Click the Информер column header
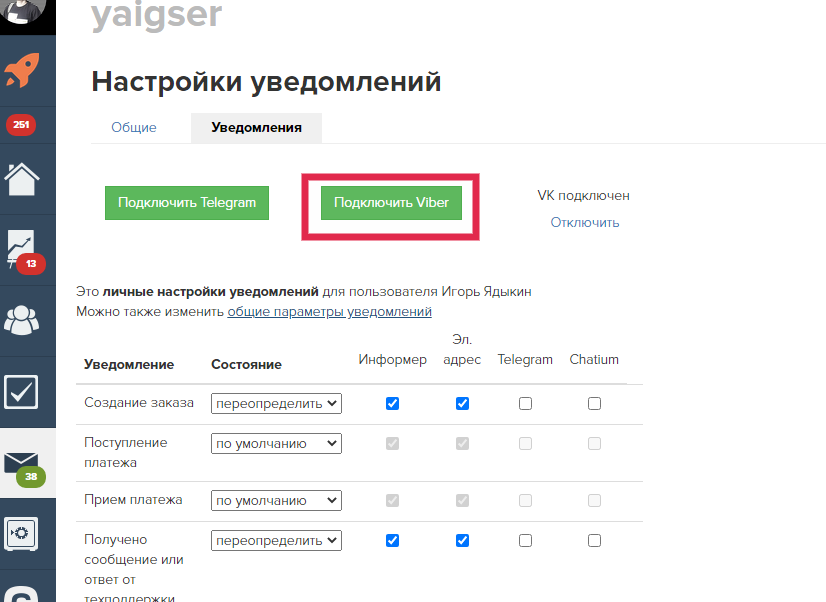The height and width of the screenshot is (602, 826). coord(392,360)
